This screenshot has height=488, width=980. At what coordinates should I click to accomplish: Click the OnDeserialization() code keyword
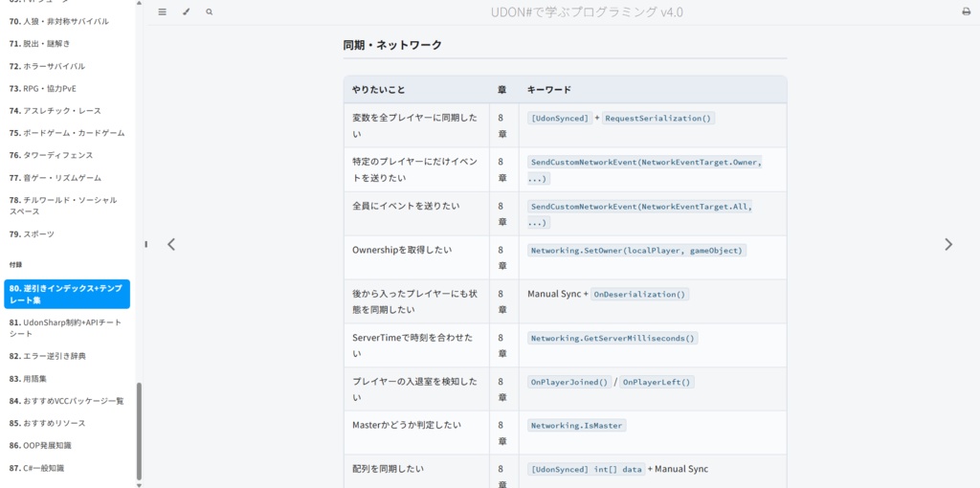(x=640, y=295)
